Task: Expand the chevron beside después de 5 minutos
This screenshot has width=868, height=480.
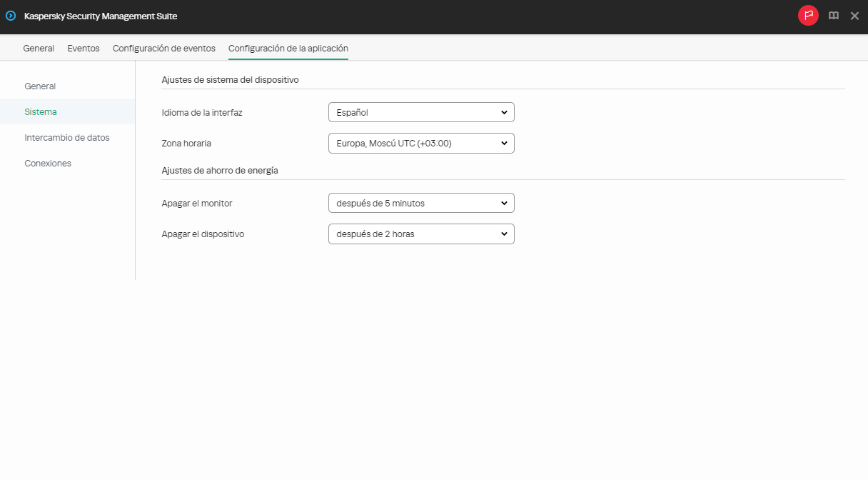Action: 503,203
